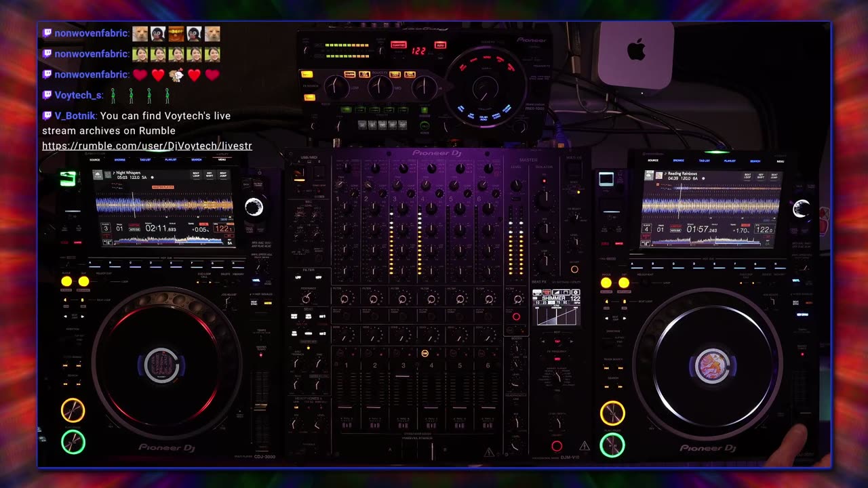Push yellow loop IN/CUE button on right CDJ
Image resolution: width=868 pixels, height=488 pixels.
pyautogui.click(x=606, y=283)
